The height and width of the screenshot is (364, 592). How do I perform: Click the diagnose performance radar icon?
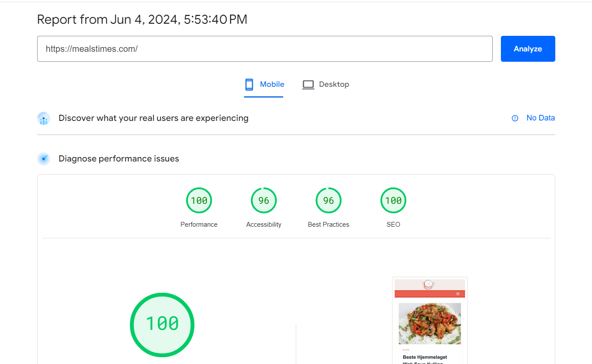44,159
